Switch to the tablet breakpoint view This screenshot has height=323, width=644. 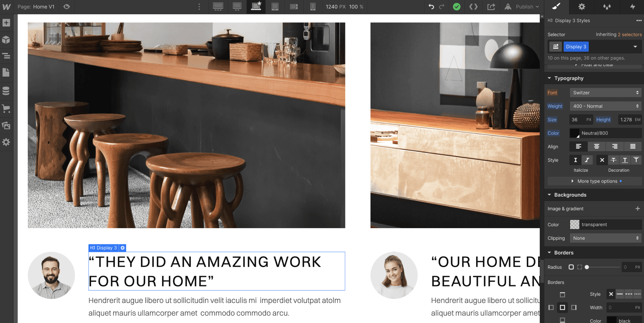click(275, 7)
